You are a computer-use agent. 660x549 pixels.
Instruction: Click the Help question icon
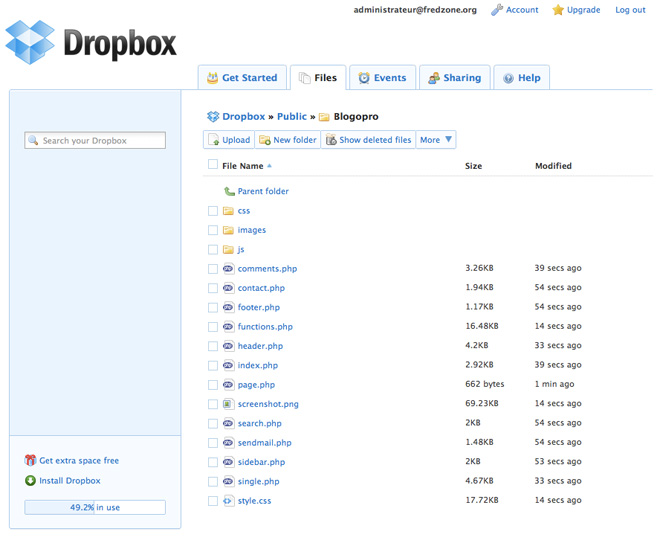pyautogui.click(x=508, y=78)
